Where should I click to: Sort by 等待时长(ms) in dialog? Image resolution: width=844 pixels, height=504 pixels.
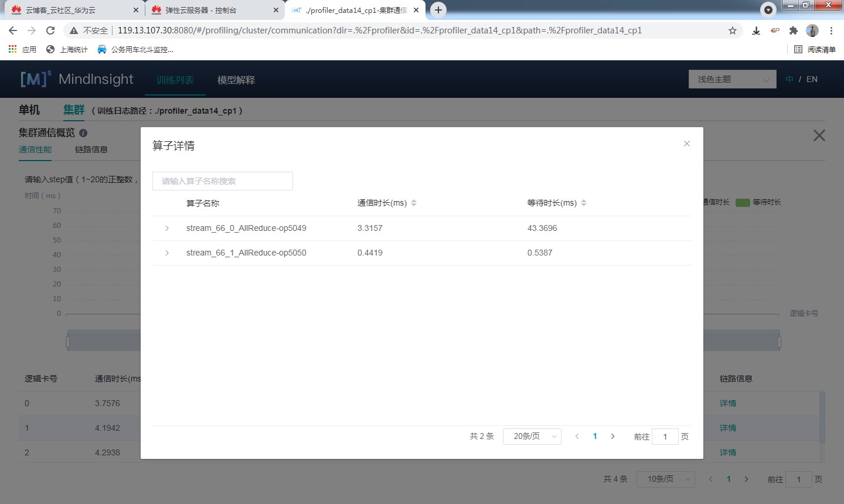click(584, 203)
